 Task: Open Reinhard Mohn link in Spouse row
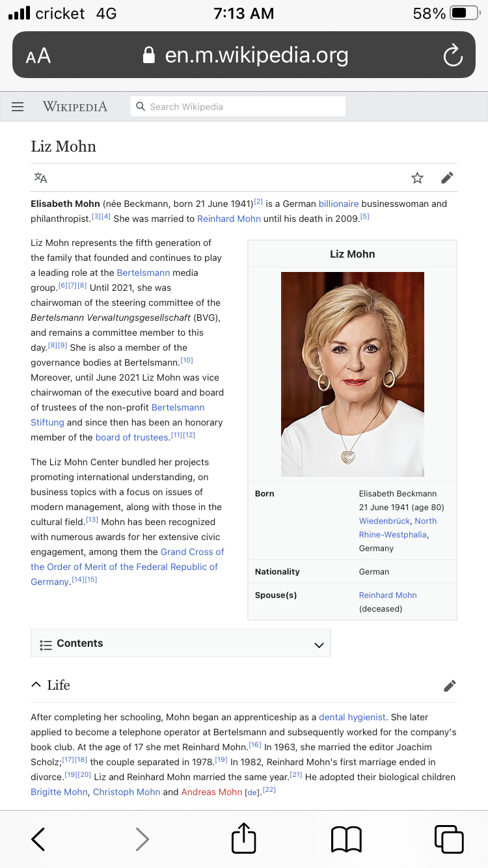[x=388, y=595]
